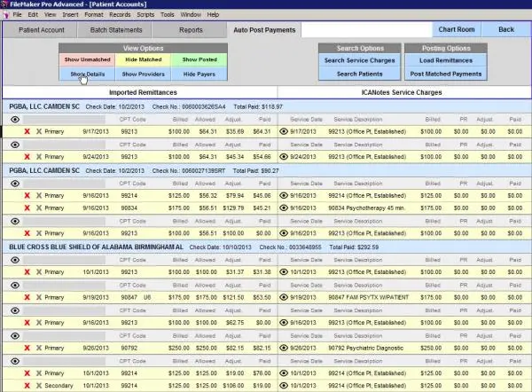The width and height of the screenshot is (532, 392).
Task: Select Auto Post Payments tab
Action: pyautogui.click(x=264, y=30)
